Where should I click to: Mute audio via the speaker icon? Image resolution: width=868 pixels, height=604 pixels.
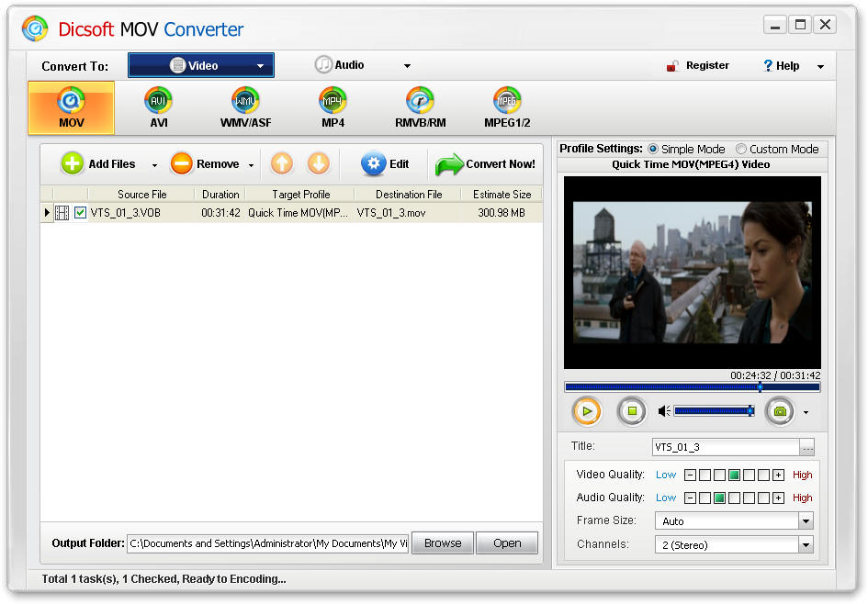point(664,411)
